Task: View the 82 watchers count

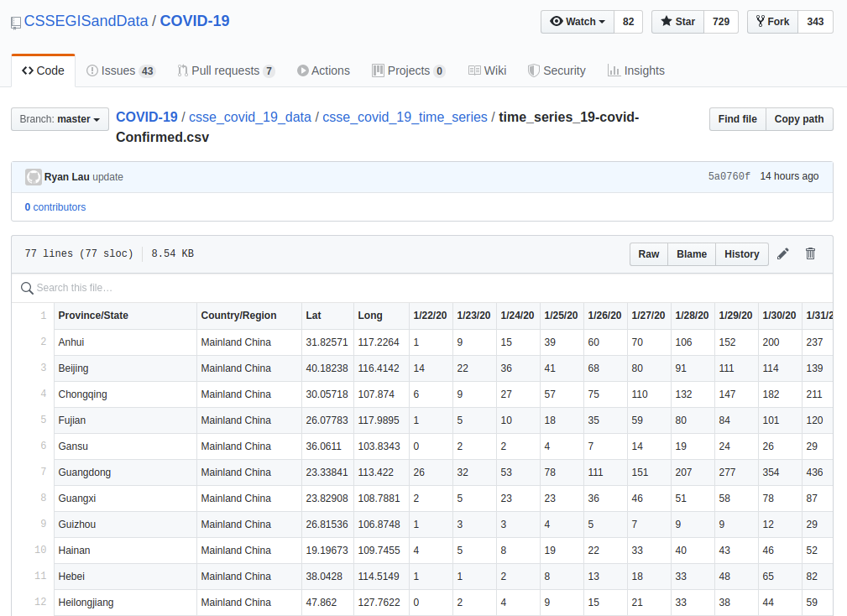Action: (628, 22)
